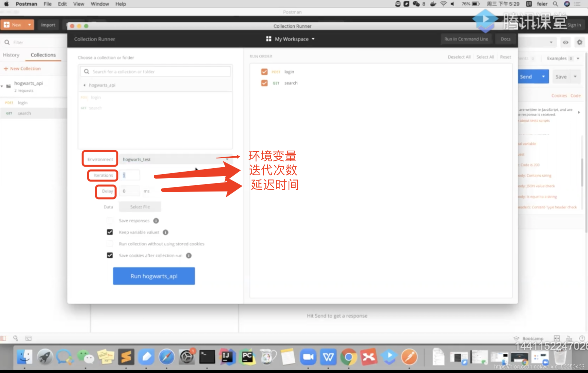Click the Bootcamp button in status bar
This screenshot has width=588, height=373.
pyautogui.click(x=529, y=338)
